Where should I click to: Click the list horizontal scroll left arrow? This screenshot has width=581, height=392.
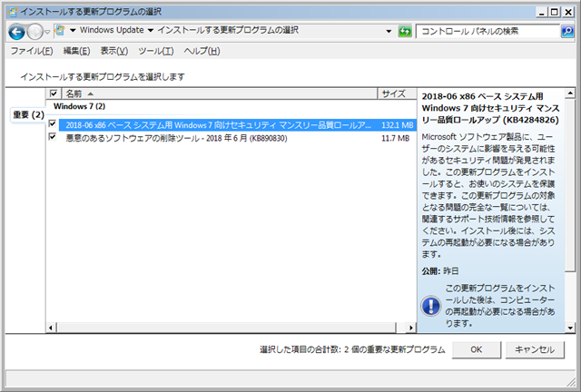coord(51,328)
